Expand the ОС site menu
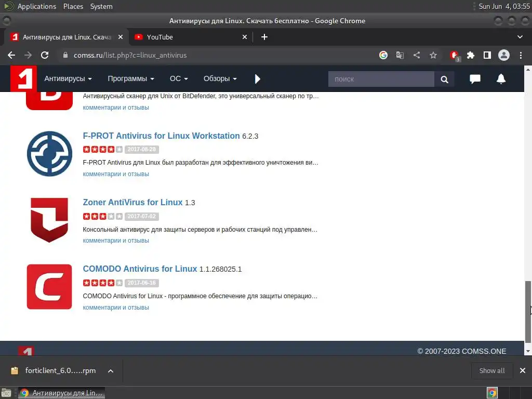The image size is (532, 399). [179, 79]
